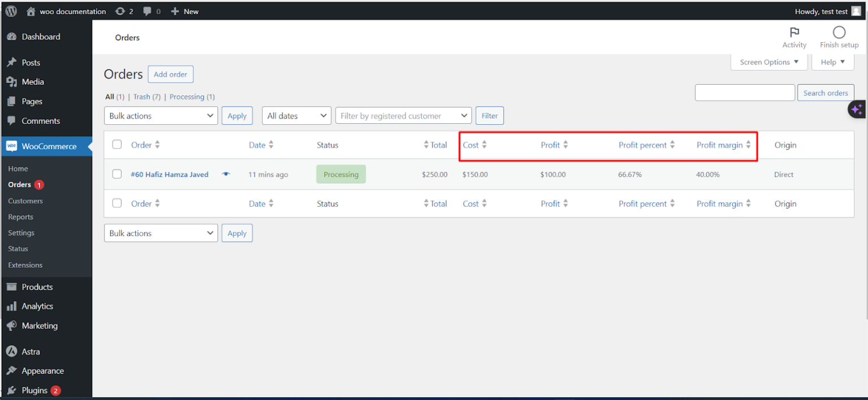
Task: Click the Add order button
Action: (170, 74)
